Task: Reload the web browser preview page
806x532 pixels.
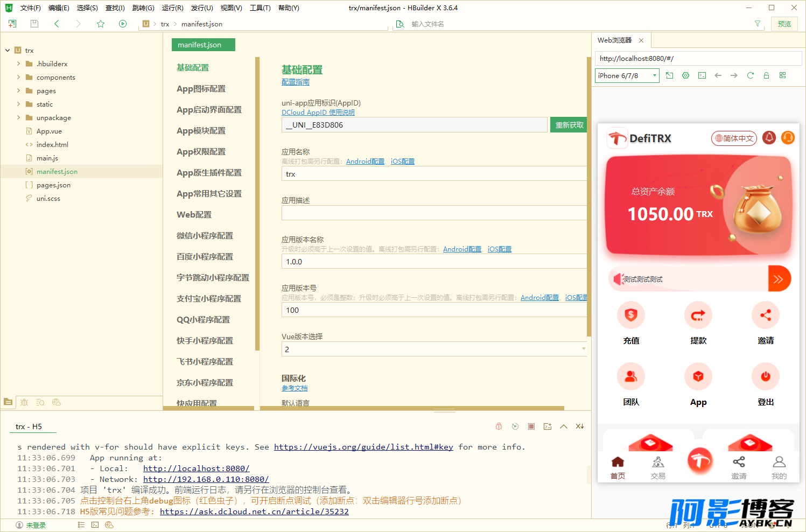Action: 750,75
